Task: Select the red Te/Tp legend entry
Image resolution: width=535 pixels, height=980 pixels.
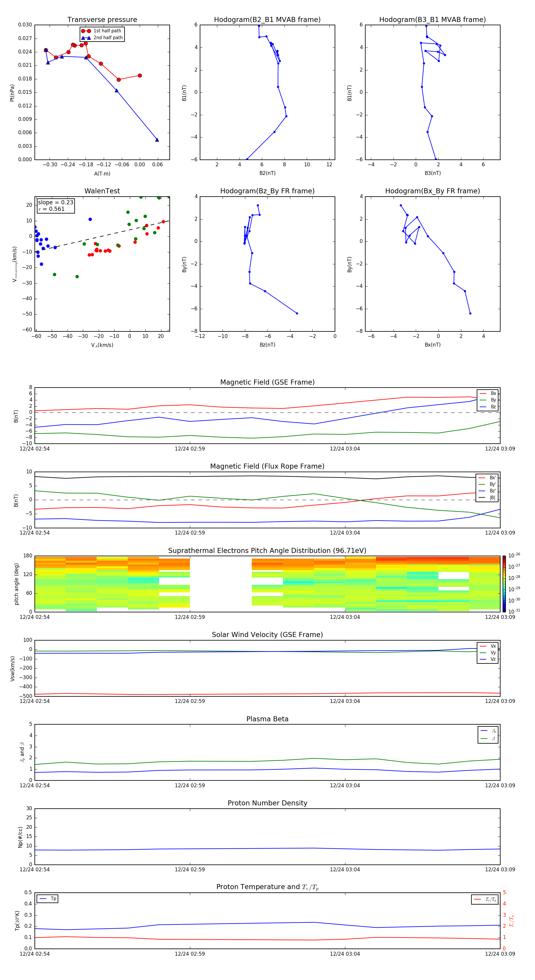Action: point(485,899)
